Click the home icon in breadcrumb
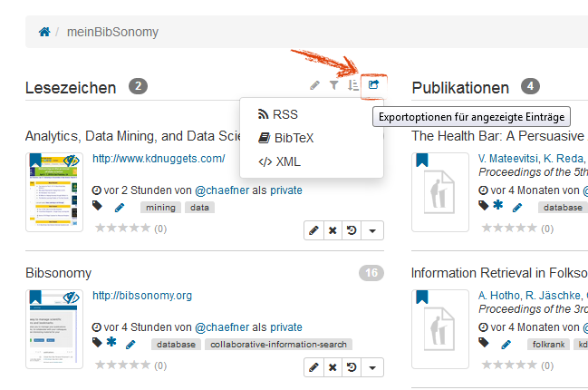 [x=44, y=32]
